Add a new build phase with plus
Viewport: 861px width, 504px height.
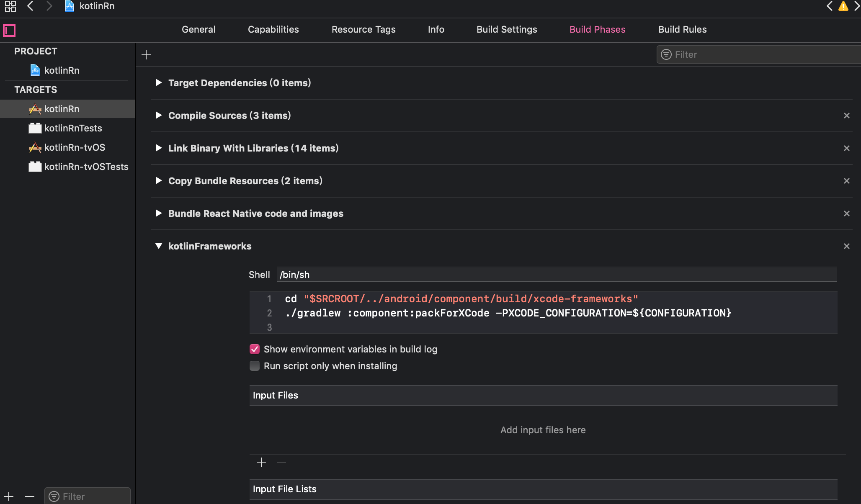pyautogui.click(x=146, y=55)
